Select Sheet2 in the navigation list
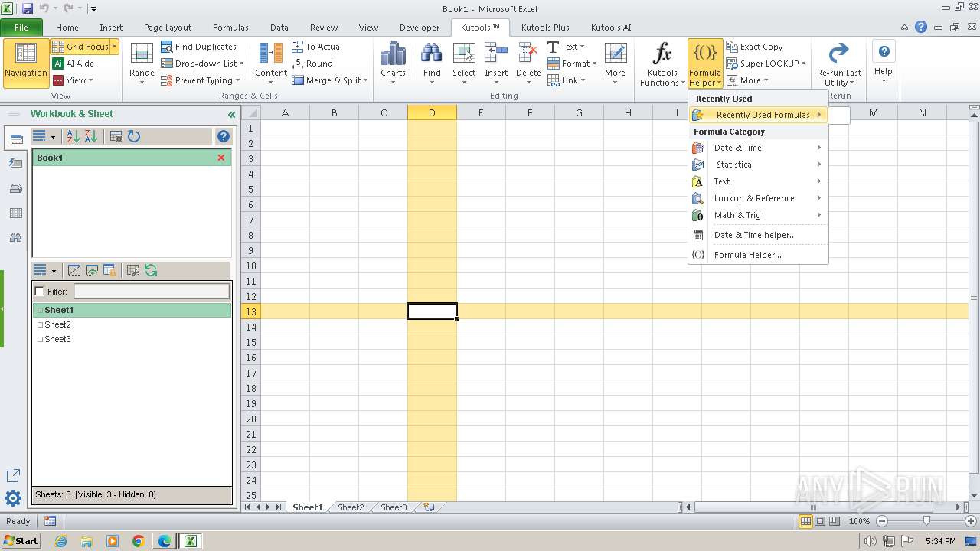This screenshot has height=551, width=980. pos(132,324)
